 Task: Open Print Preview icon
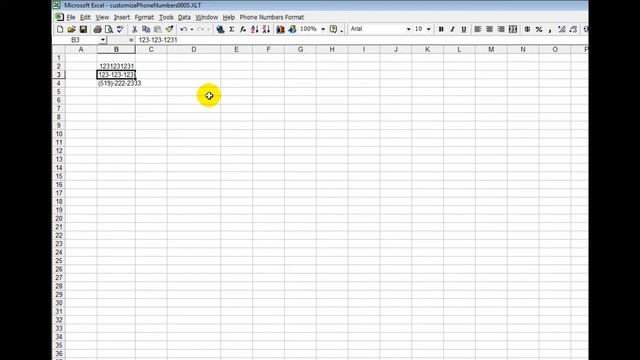[109, 29]
